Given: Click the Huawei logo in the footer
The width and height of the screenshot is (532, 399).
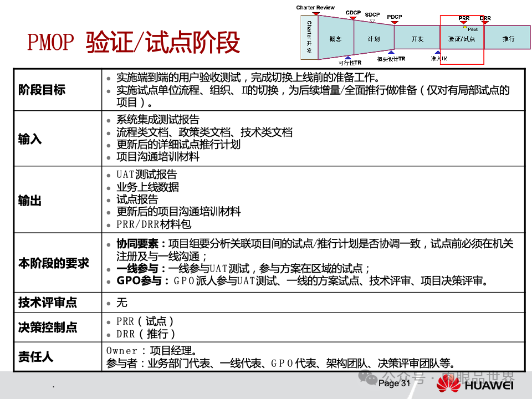Looking at the screenshot, I should click(475, 385).
